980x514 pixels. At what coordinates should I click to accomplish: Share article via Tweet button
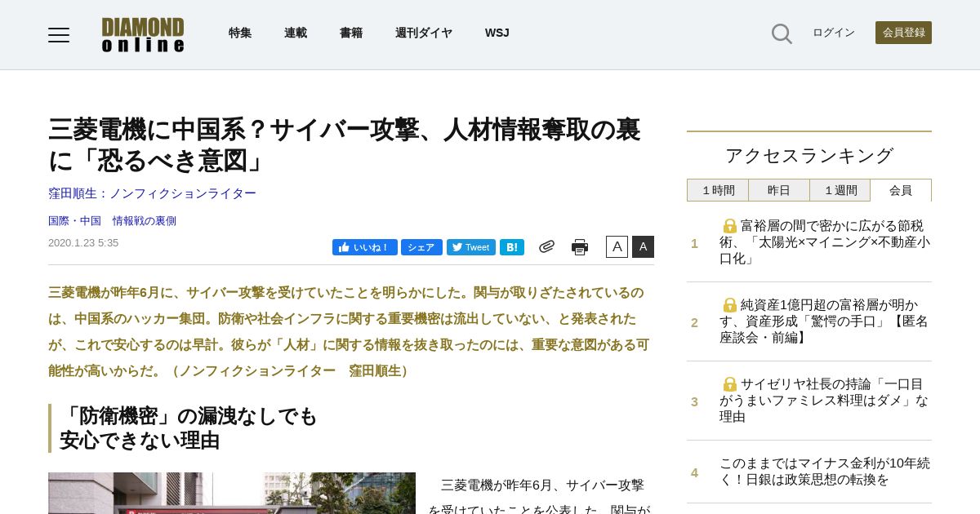(471, 247)
